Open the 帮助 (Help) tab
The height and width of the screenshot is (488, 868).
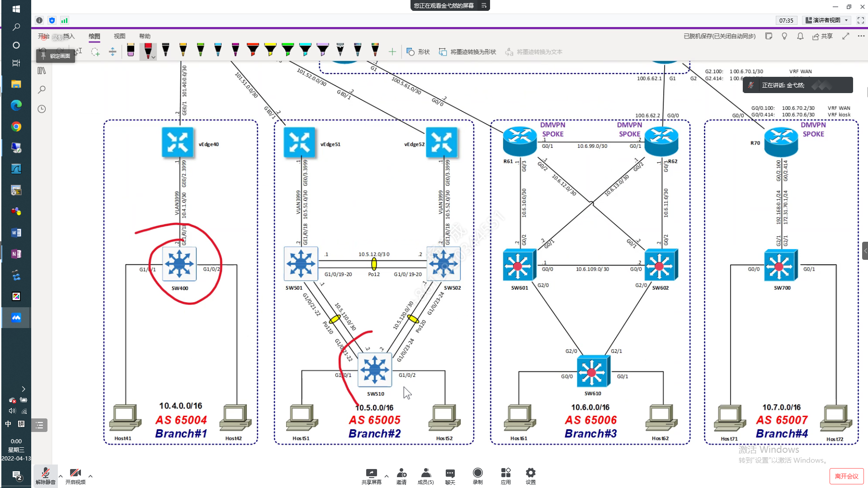(145, 36)
